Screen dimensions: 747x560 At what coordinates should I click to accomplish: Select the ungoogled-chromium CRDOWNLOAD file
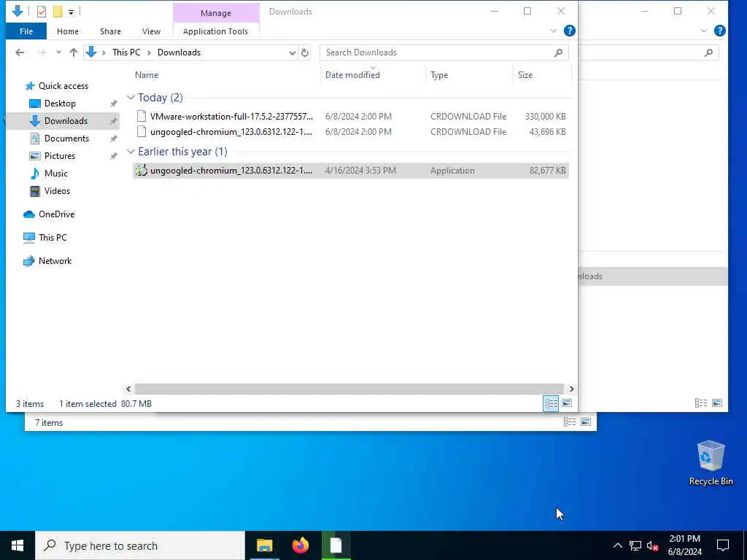click(x=351, y=132)
